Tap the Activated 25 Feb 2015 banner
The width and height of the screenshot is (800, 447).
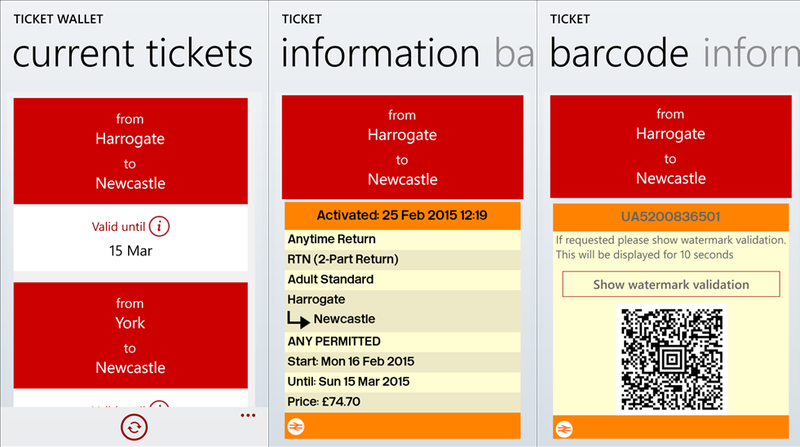tap(402, 215)
